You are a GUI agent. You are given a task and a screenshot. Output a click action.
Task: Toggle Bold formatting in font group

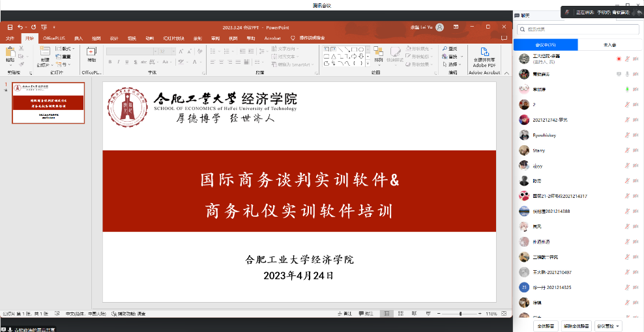(110, 62)
